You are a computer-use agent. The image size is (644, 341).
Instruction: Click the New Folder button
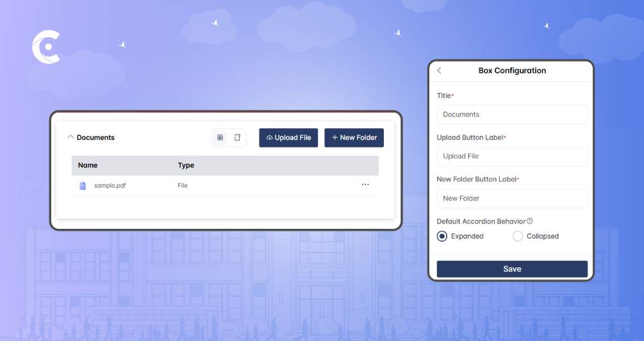354,138
